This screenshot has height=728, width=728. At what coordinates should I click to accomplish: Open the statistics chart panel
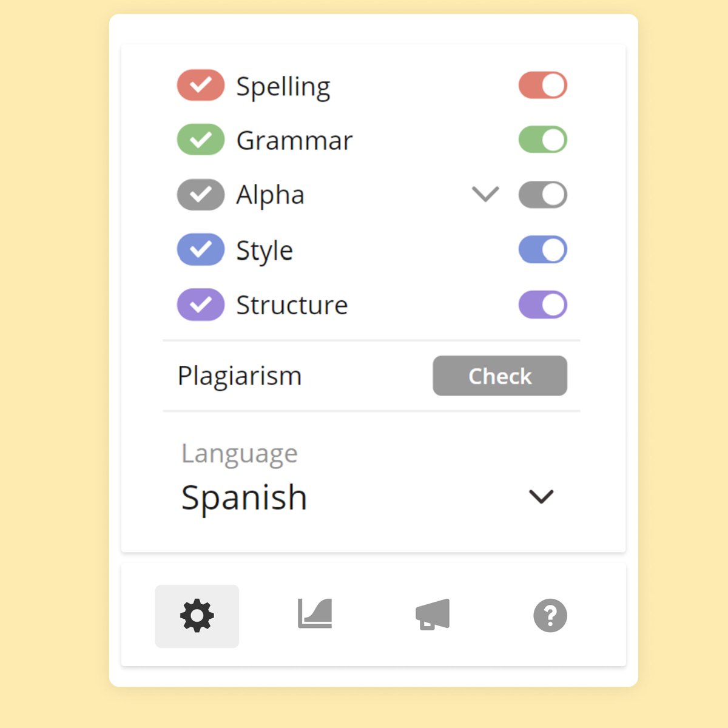click(314, 615)
